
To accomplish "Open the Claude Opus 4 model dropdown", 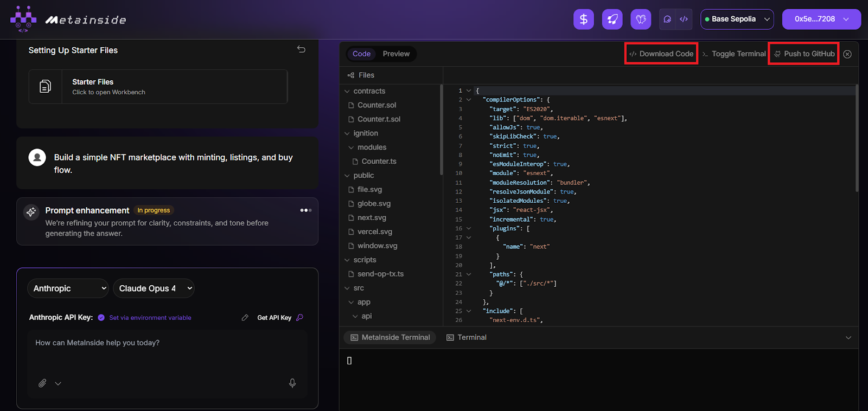I will click(154, 288).
